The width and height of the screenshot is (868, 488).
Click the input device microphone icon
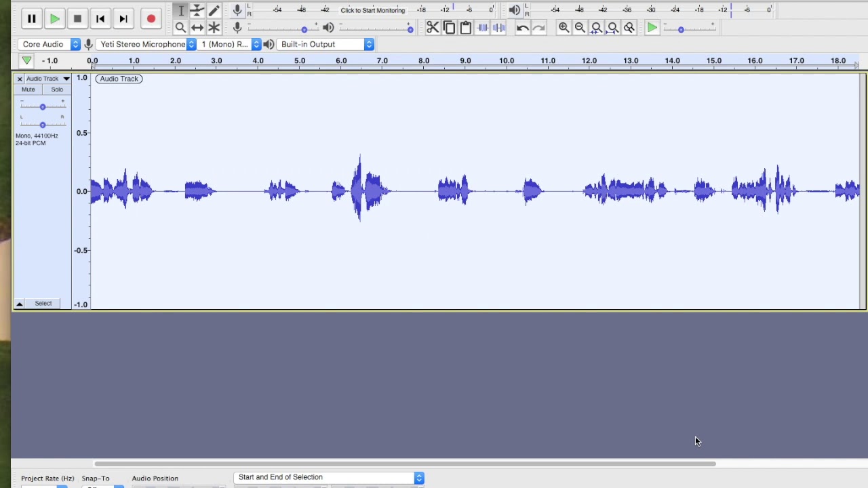[x=88, y=44]
